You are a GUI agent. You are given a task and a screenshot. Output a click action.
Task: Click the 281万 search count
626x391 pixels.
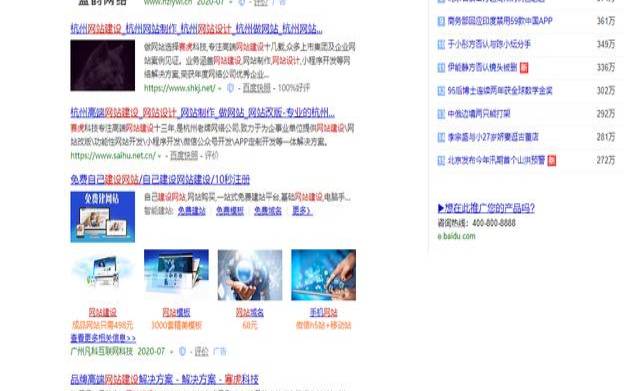coord(606,137)
